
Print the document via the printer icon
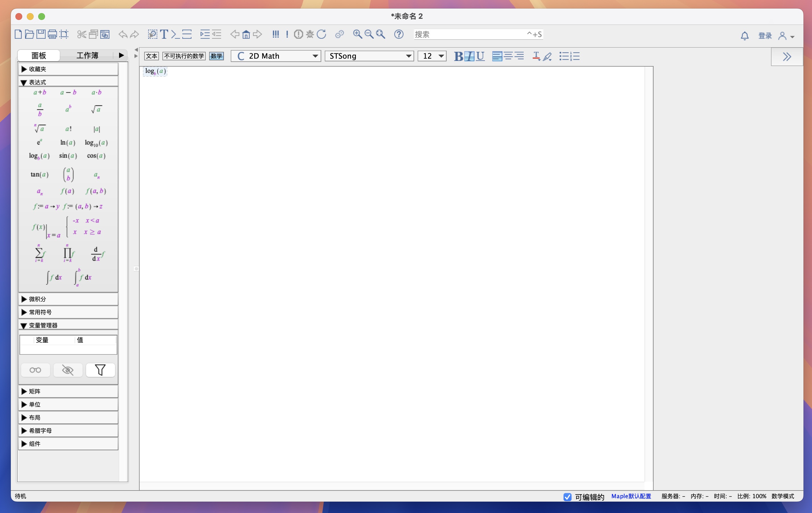52,34
